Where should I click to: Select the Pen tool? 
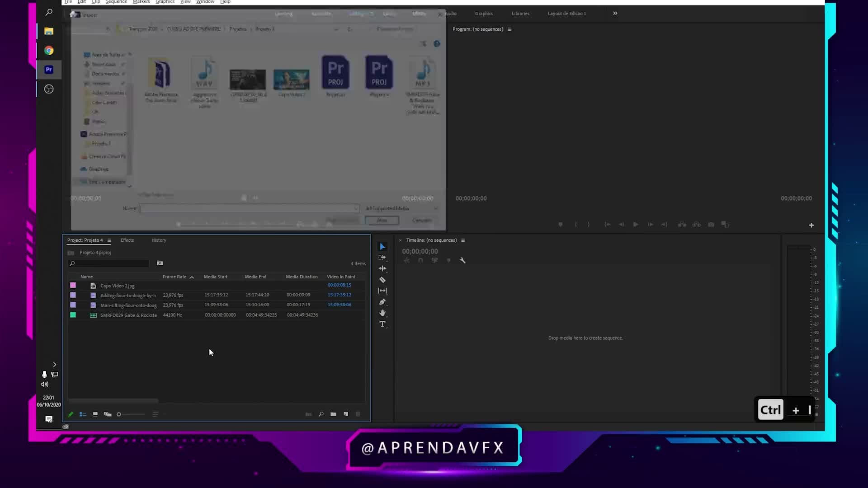(x=382, y=302)
